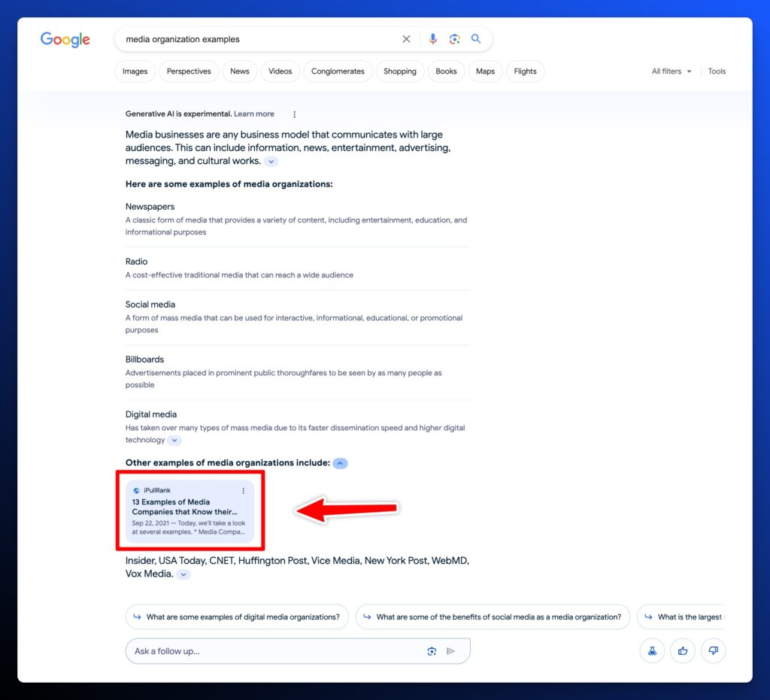Collapse Other examples of media organizations section
The height and width of the screenshot is (700, 770).
click(340, 463)
